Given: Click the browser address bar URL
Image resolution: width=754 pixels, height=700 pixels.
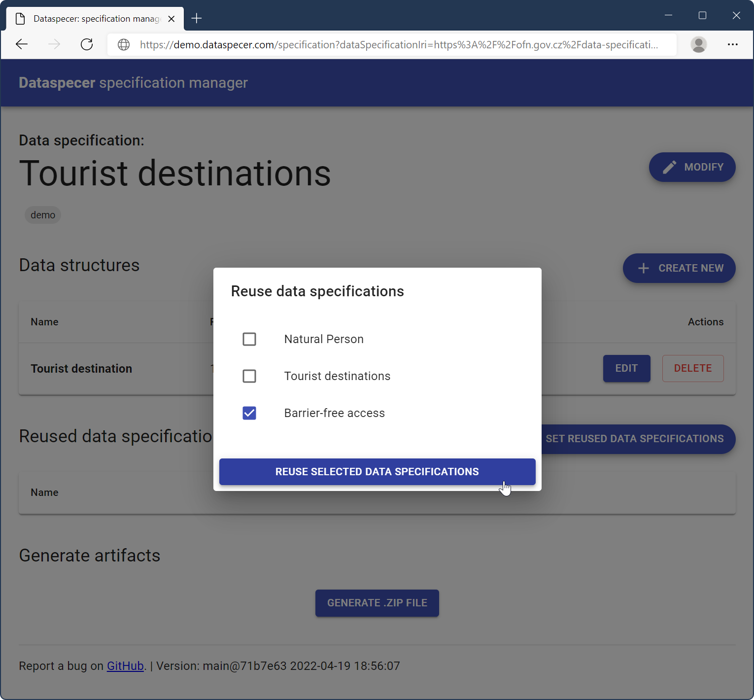Looking at the screenshot, I should (x=398, y=45).
